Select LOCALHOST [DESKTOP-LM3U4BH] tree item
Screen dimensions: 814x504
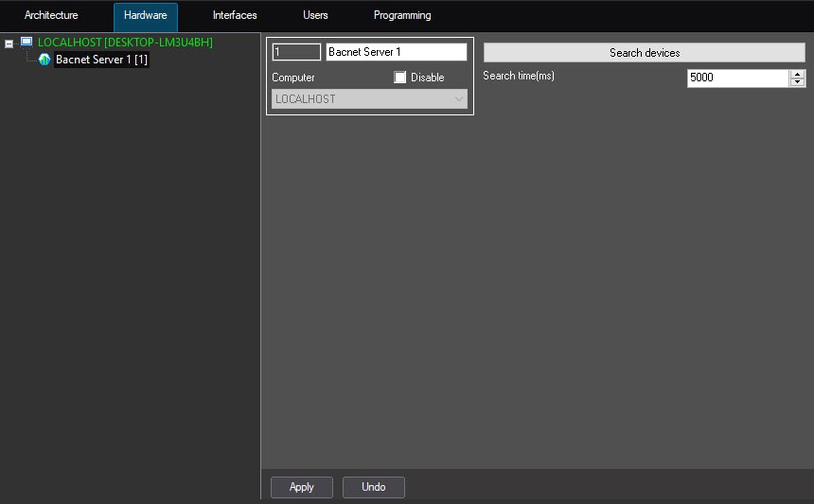click(x=125, y=42)
